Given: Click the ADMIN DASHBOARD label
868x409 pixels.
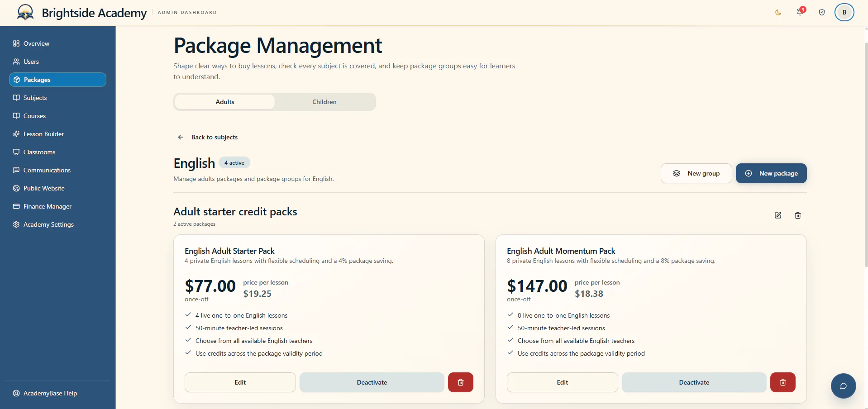Looking at the screenshot, I should (x=187, y=13).
